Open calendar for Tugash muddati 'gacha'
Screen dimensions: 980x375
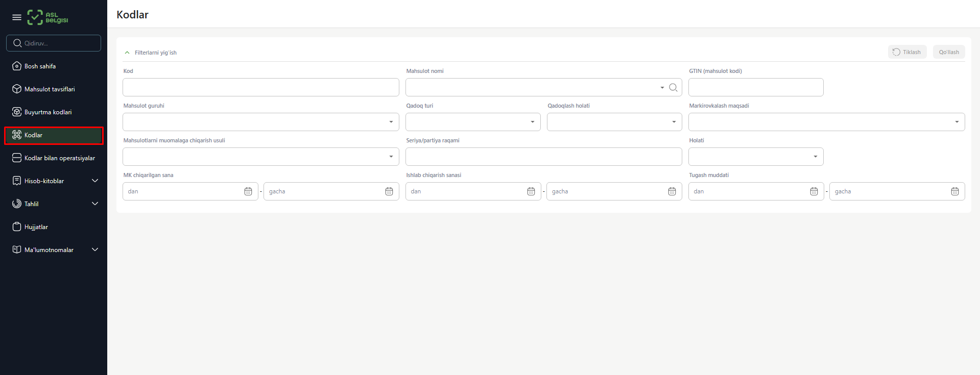click(955, 191)
